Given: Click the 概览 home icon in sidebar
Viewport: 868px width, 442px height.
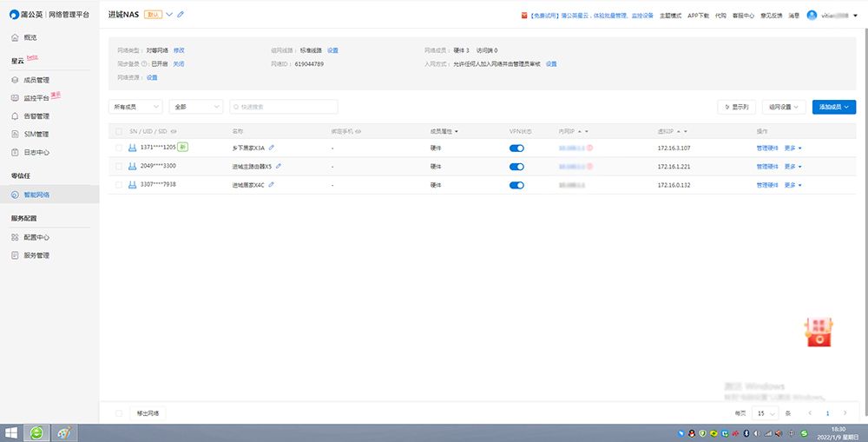Looking at the screenshot, I should click(15, 38).
